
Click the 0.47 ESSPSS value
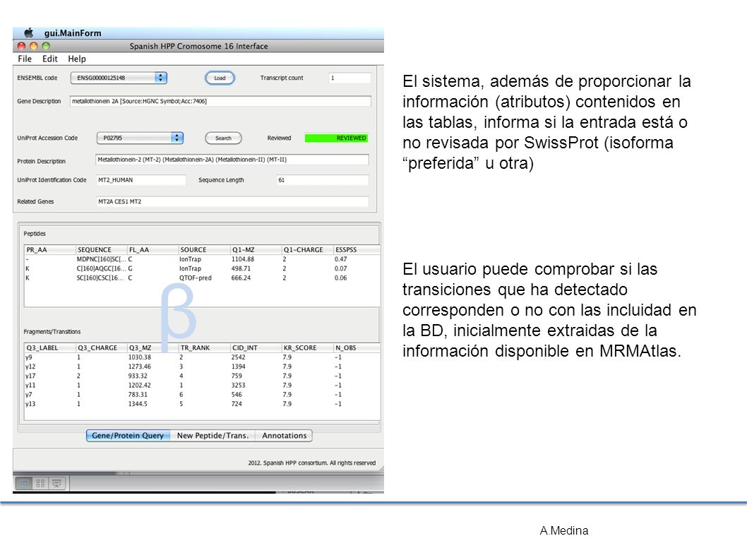click(x=340, y=259)
